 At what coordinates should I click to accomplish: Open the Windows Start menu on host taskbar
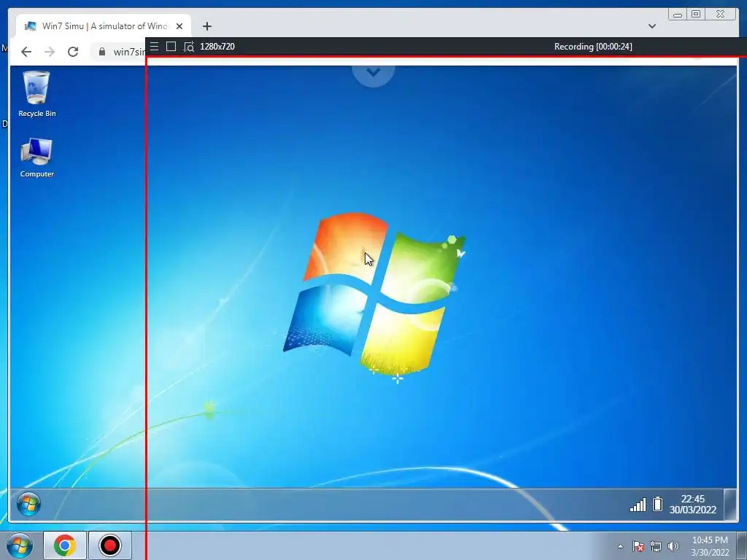(x=19, y=545)
